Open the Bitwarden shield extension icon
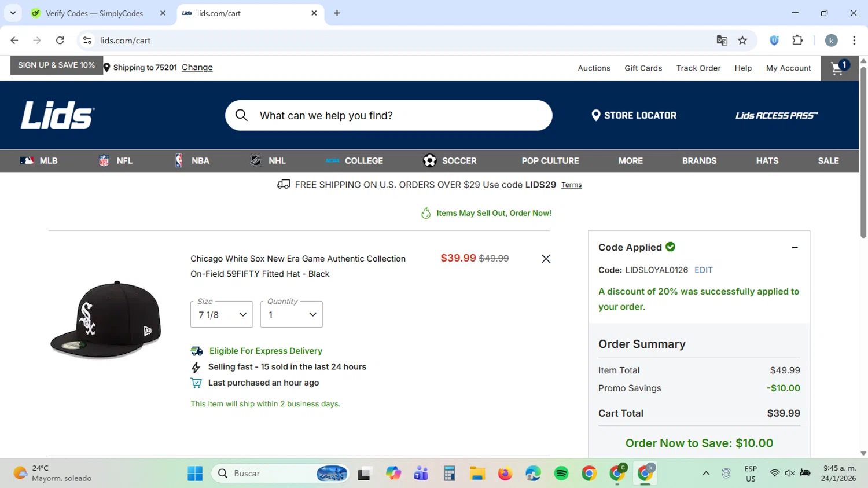 774,41
